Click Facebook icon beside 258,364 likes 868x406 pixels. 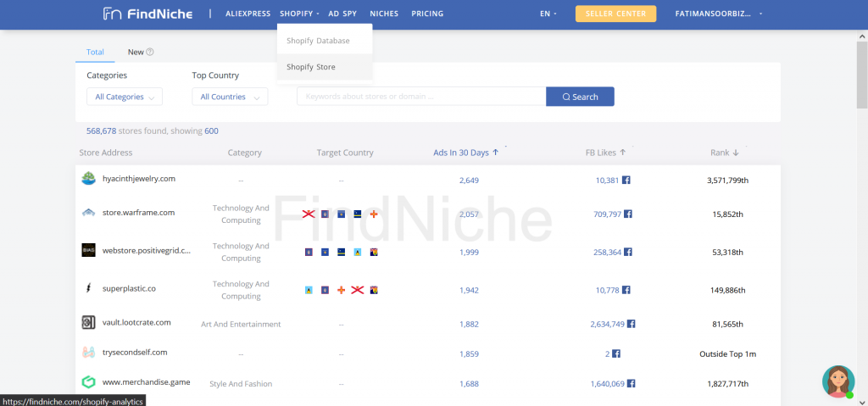(x=628, y=252)
